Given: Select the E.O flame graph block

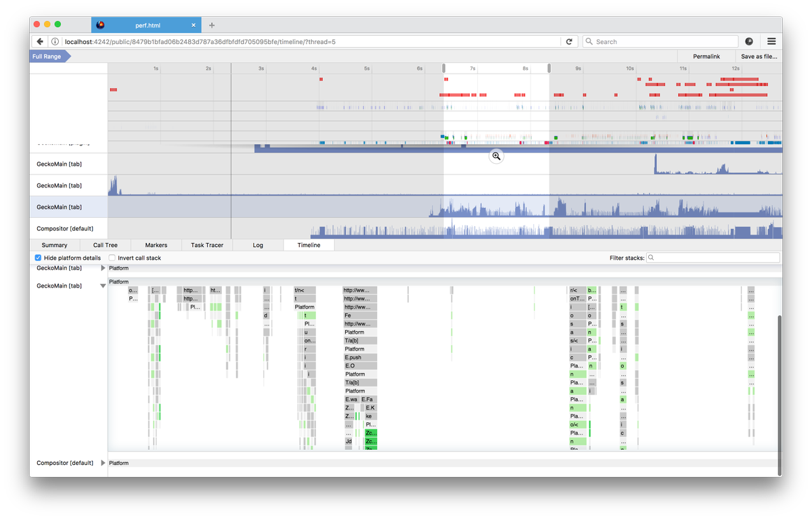Looking at the screenshot, I should (360, 365).
